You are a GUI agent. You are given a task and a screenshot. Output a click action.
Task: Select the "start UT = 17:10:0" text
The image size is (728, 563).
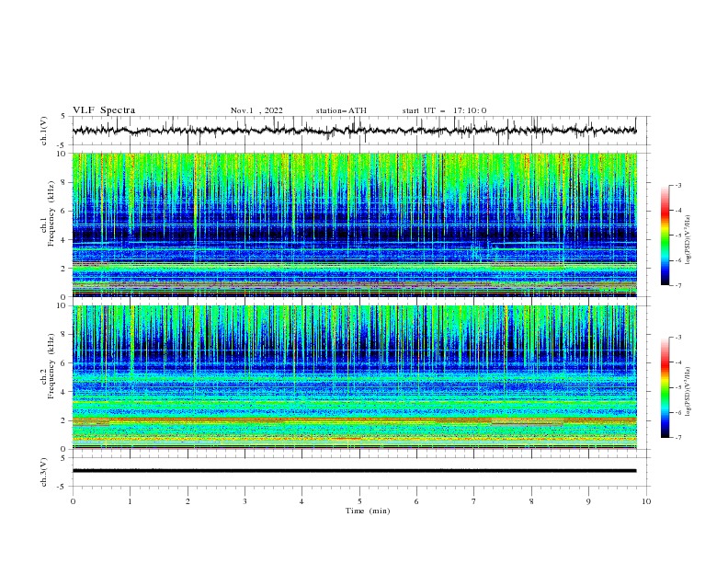click(444, 110)
